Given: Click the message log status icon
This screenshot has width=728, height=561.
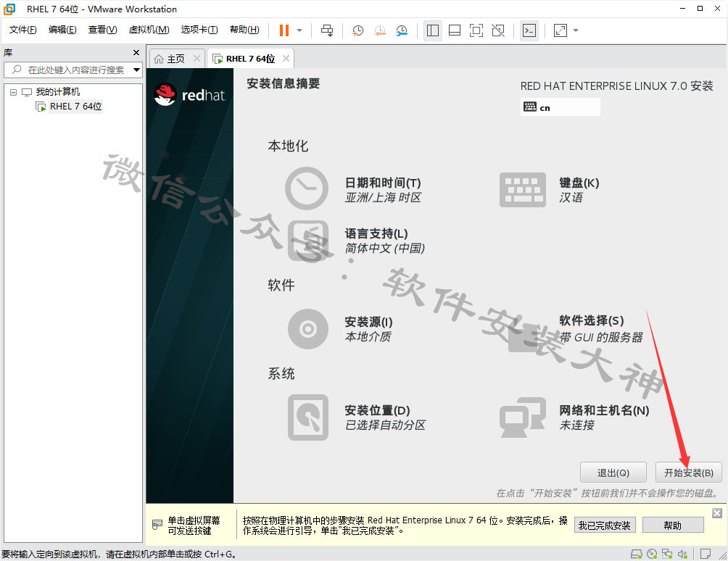Looking at the screenshot, I should pos(706,554).
